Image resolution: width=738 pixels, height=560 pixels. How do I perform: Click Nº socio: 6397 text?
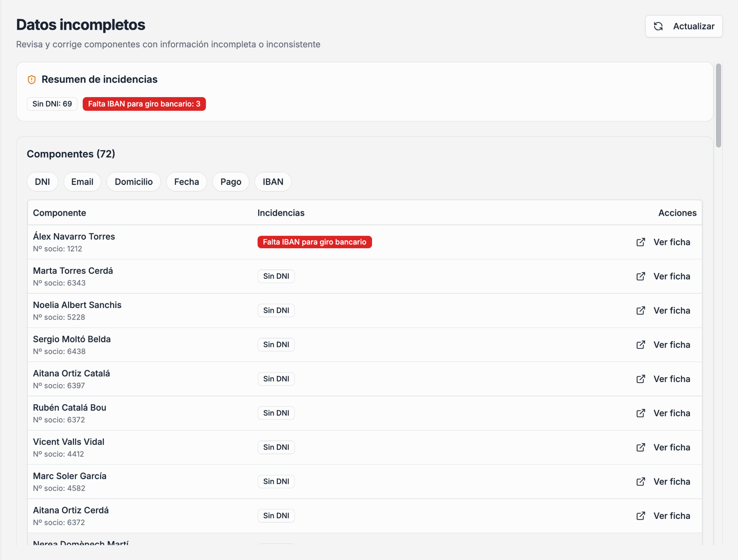[x=59, y=386]
